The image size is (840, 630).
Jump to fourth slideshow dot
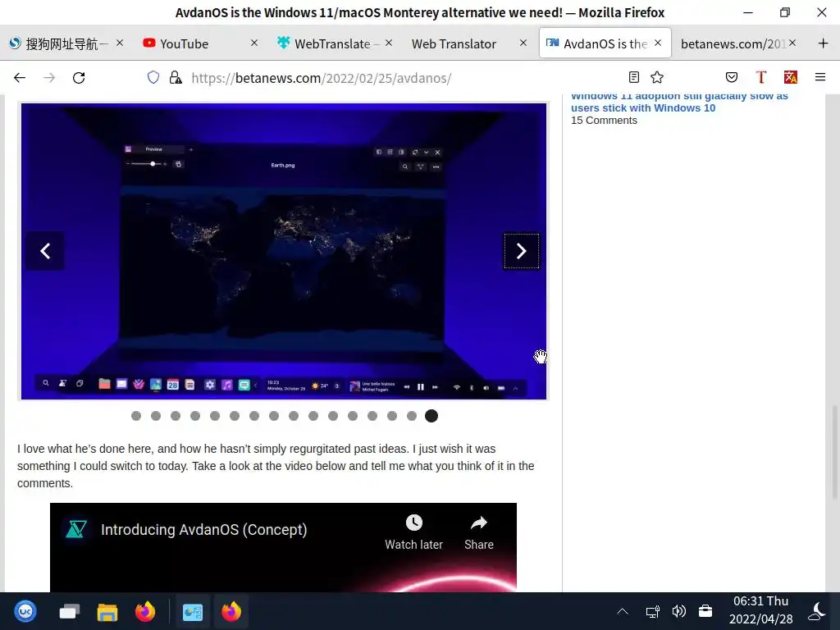pyautogui.click(x=195, y=416)
